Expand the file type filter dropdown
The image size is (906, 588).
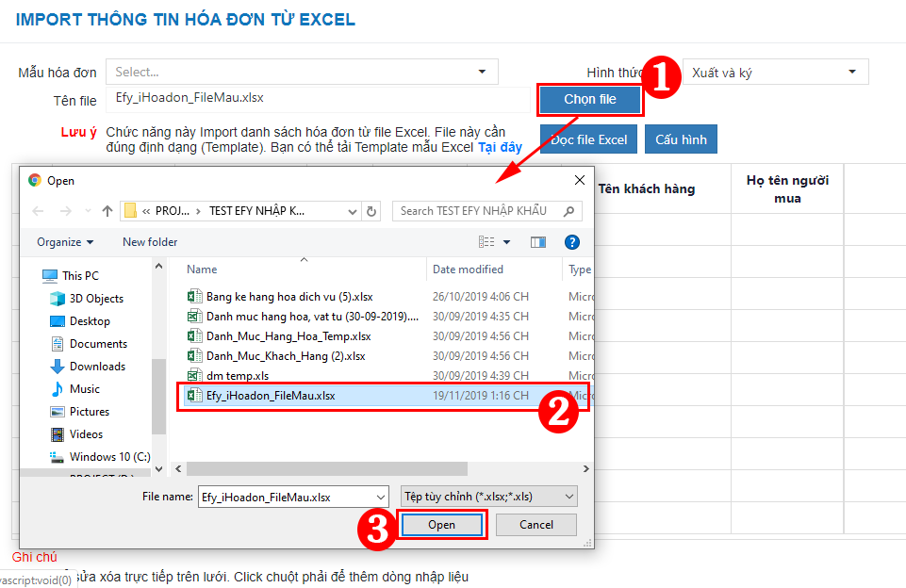(488, 497)
